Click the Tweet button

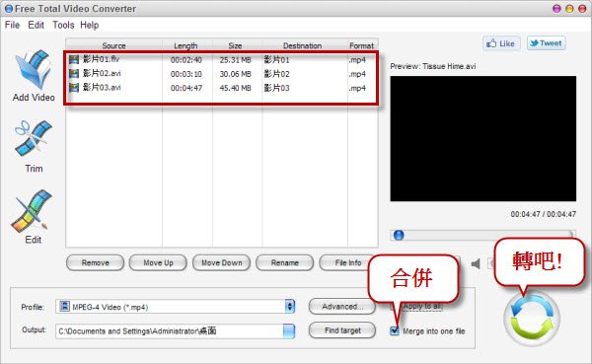coord(546,43)
